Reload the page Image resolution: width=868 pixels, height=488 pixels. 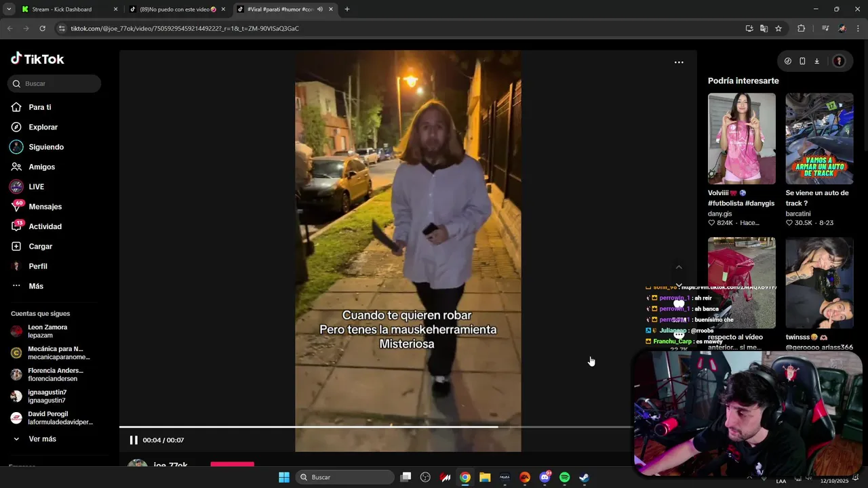pos(42,28)
